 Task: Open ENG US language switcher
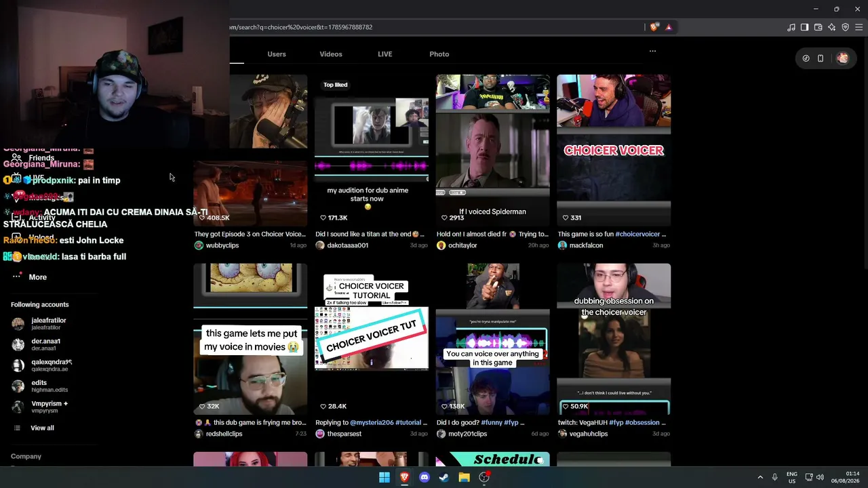click(x=792, y=477)
